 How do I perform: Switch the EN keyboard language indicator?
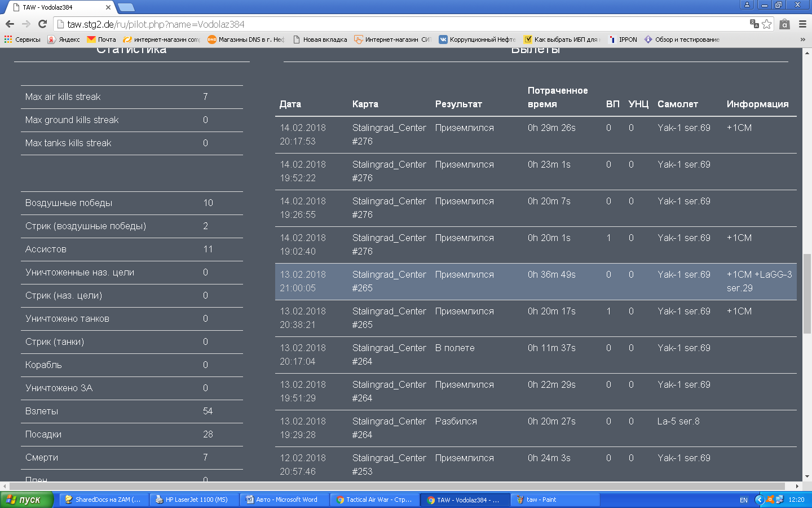click(x=744, y=500)
